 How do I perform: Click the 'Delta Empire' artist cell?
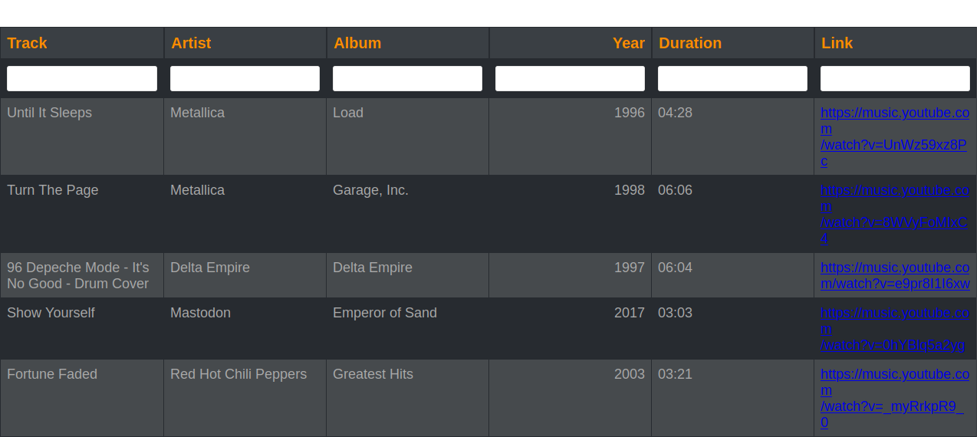[245, 275]
